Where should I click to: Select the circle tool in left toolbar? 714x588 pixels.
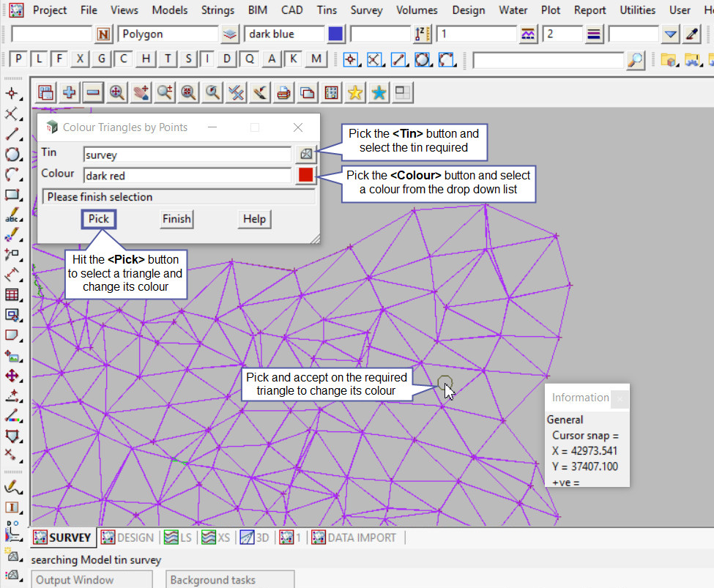pos(12,155)
